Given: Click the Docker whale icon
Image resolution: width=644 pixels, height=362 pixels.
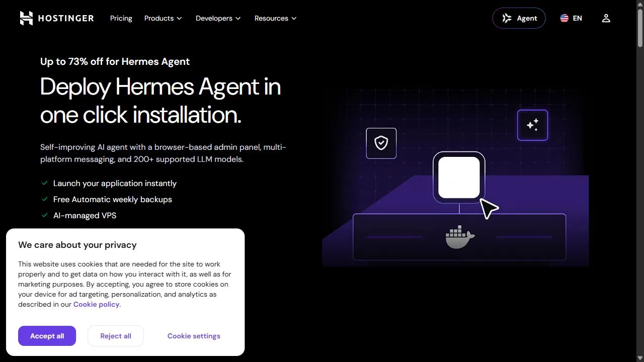Looking at the screenshot, I should tap(460, 237).
